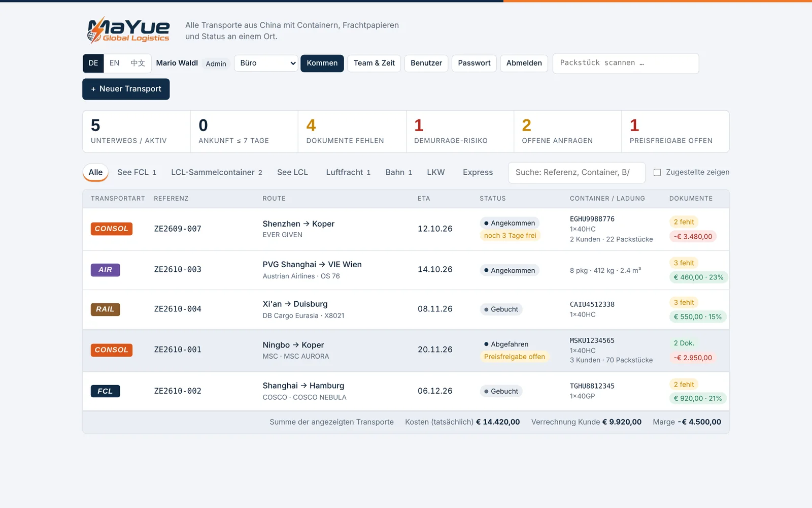Open the Offene Anfragen stat card
Viewport: 812px width, 508px height.
(x=568, y=132)
